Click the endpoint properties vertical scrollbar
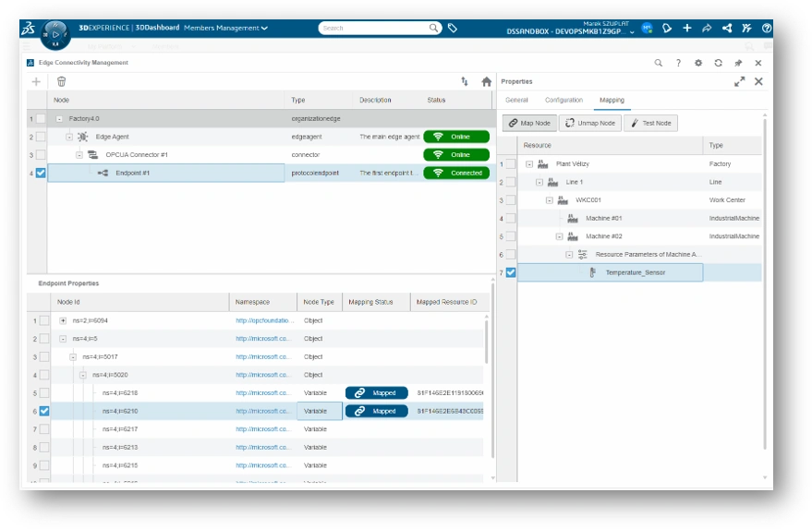Viewport: 812px width, 529px height. [x=486, y=341]
